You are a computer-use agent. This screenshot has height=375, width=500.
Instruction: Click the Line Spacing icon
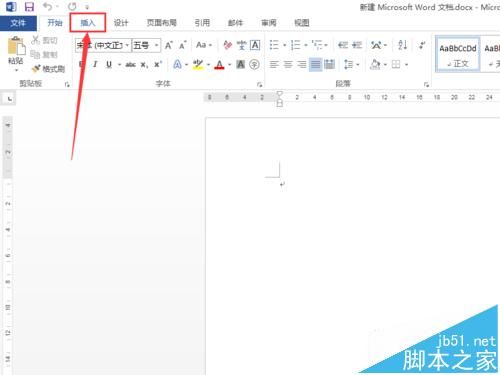tap(349, 64)
